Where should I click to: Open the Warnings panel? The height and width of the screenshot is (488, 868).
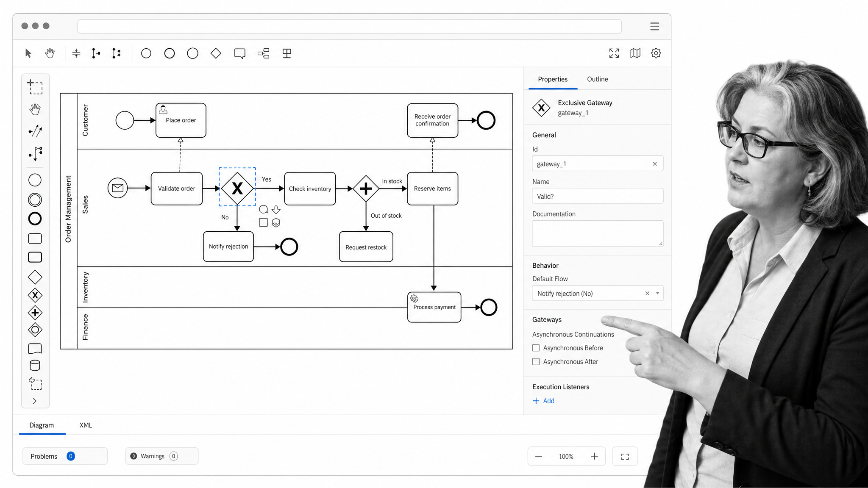162,456
